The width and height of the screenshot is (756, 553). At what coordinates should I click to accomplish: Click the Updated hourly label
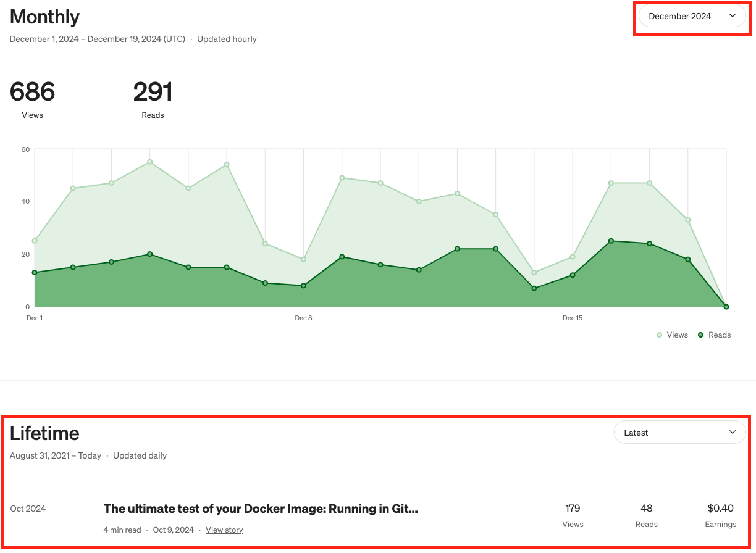(x=227, y=38)
